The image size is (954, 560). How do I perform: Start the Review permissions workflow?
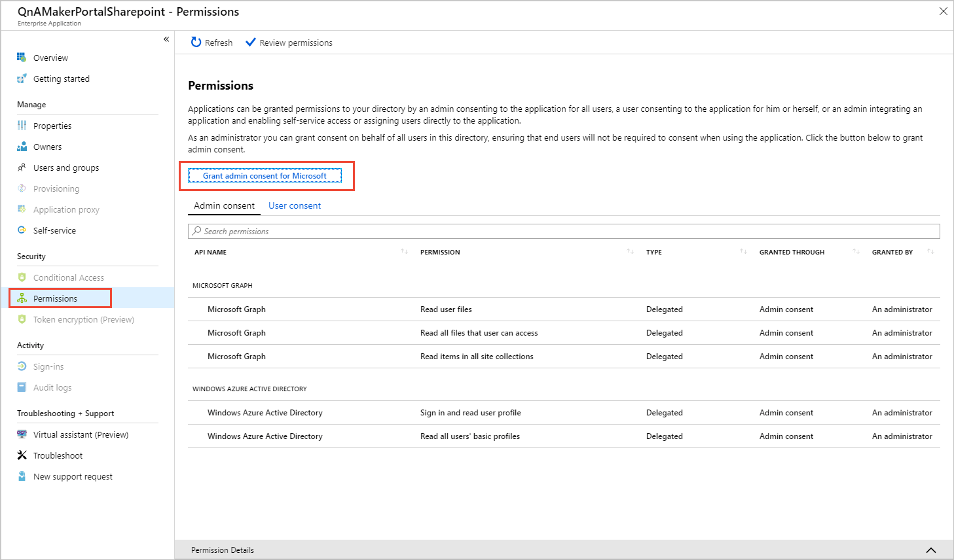(x=288, y=42)
